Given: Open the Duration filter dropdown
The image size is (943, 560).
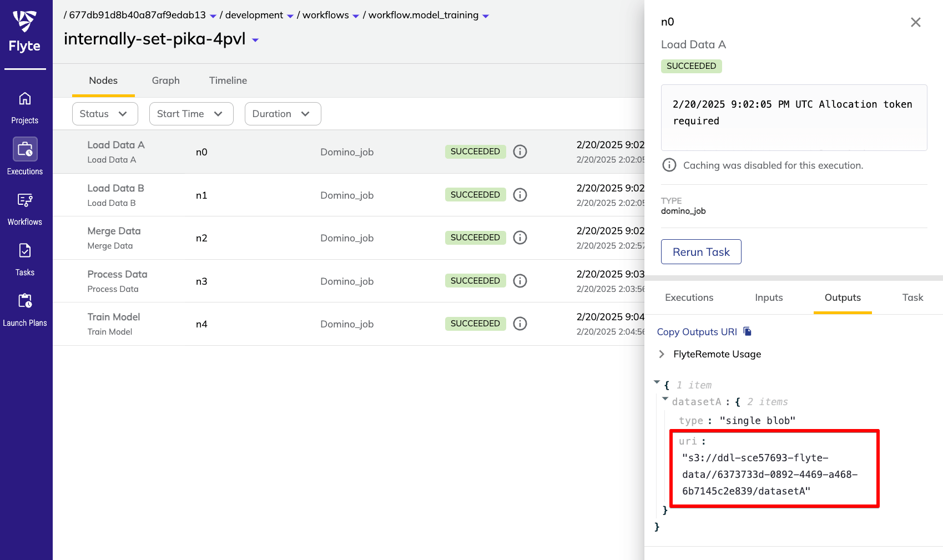Looking at the screenshot, I should (x=283, y=114).
